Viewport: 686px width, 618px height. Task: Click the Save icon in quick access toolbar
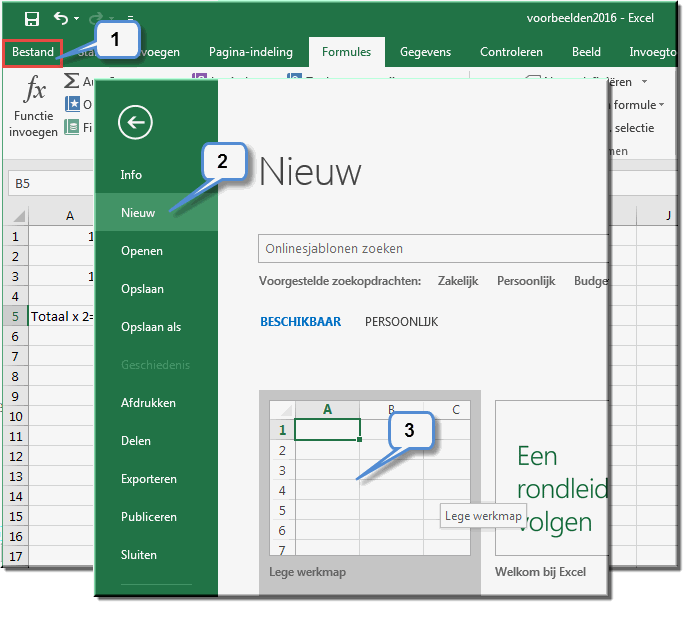(32, 19)
